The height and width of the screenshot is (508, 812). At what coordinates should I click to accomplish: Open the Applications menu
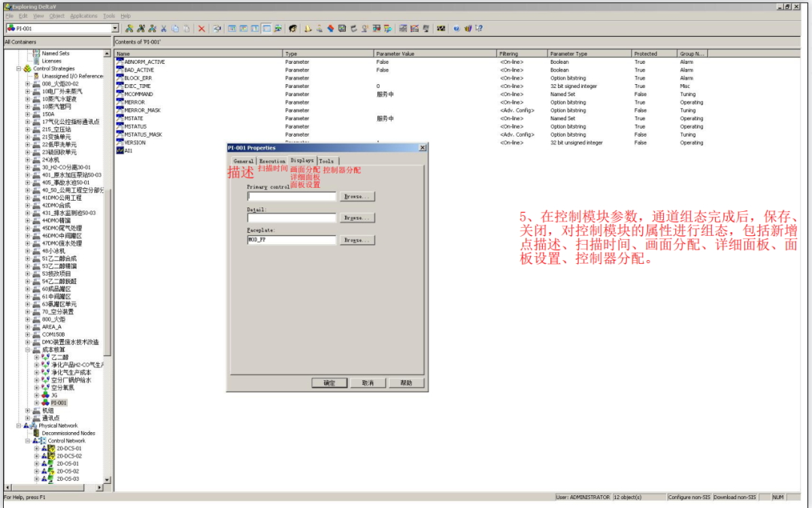[x=83, y=16]
